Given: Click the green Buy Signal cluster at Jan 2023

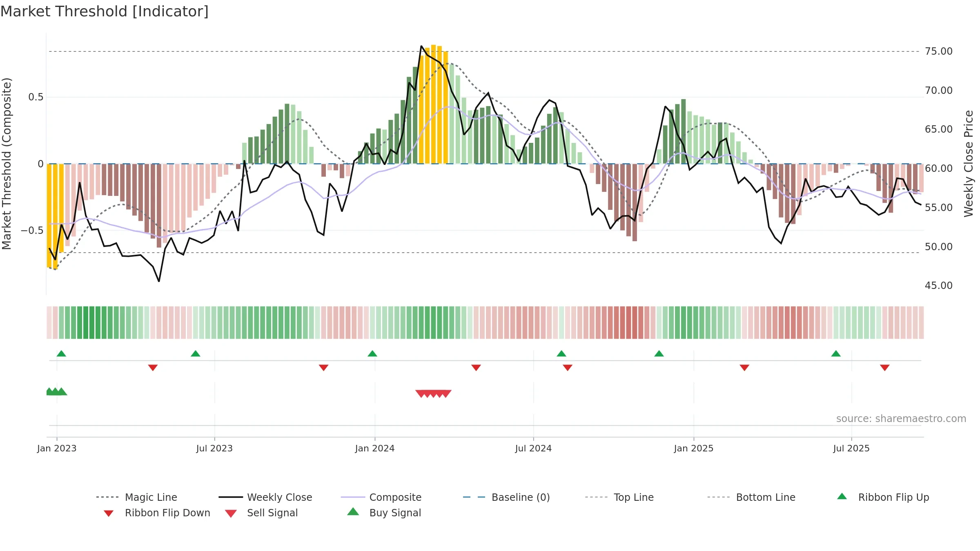Looking at the screenshot, I should [56, 391].
